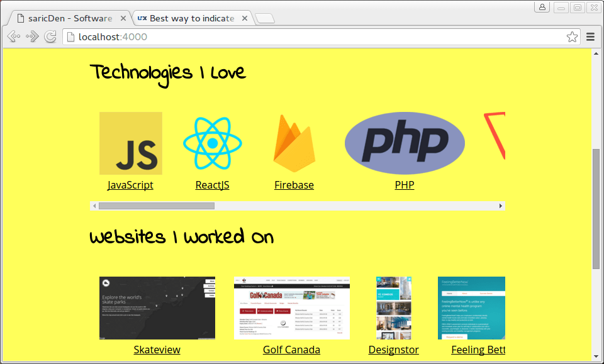Image resolution: width=604 pixels, height=364 pixels.
Task: Open the Chrome hamburger menu
Action: (x=591, y=36)
